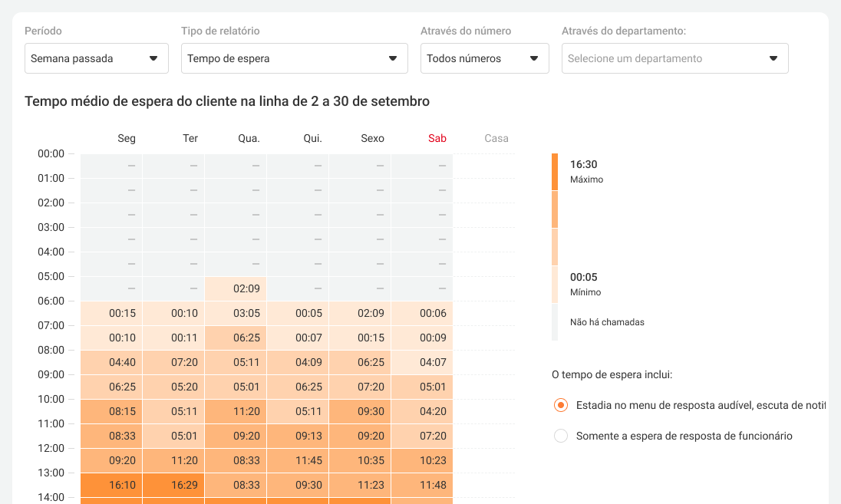Click the 16:29 cell on Tuesday
This screenshot has width=841, height=504.
tap(184, 485)
